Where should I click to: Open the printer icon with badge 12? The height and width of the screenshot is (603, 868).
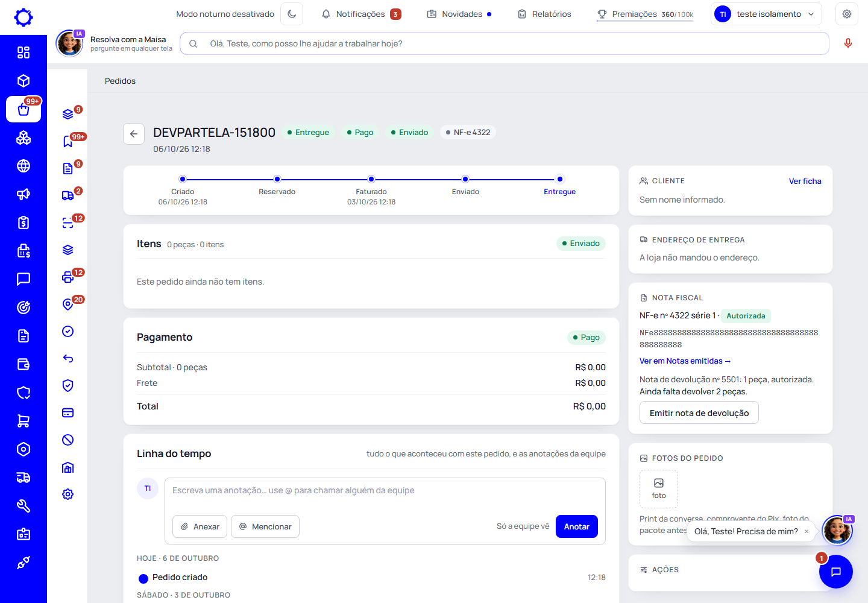tap(68, 277)
